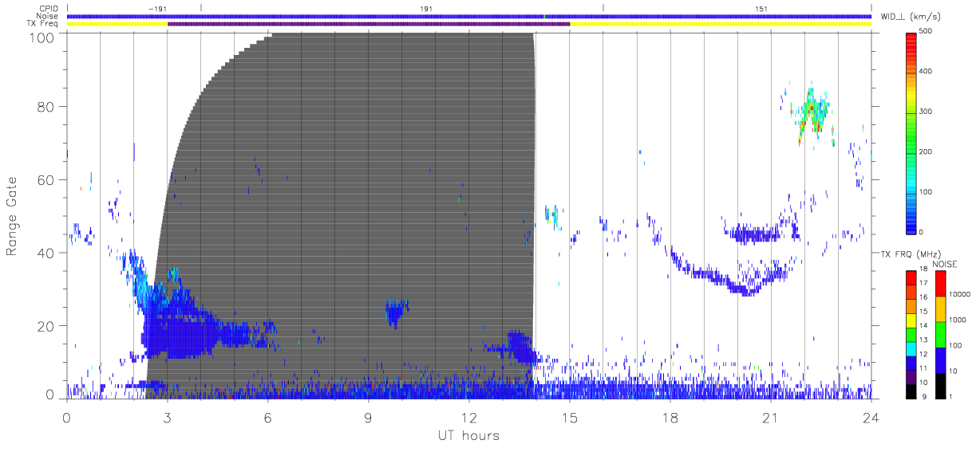Pick the yellow 14–15 MHz swatch
Screen dimensions: 980x452
pyautogui.click(x=913, y=319)
